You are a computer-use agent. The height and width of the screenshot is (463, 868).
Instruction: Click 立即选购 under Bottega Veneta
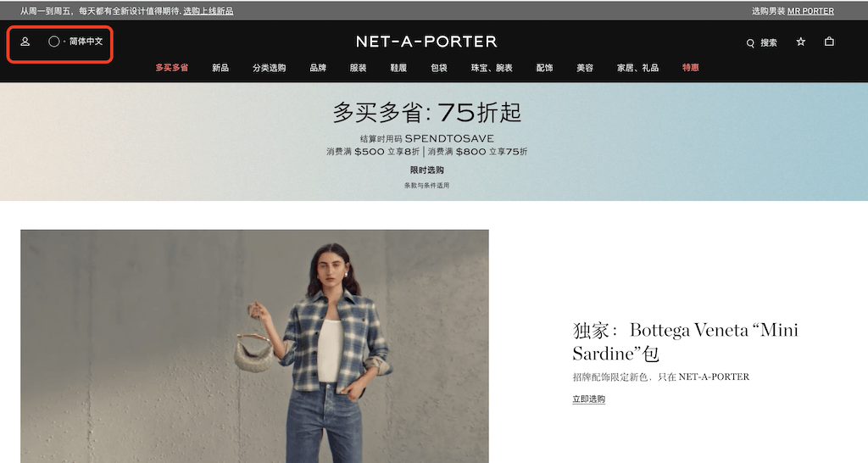coord(588,399)
